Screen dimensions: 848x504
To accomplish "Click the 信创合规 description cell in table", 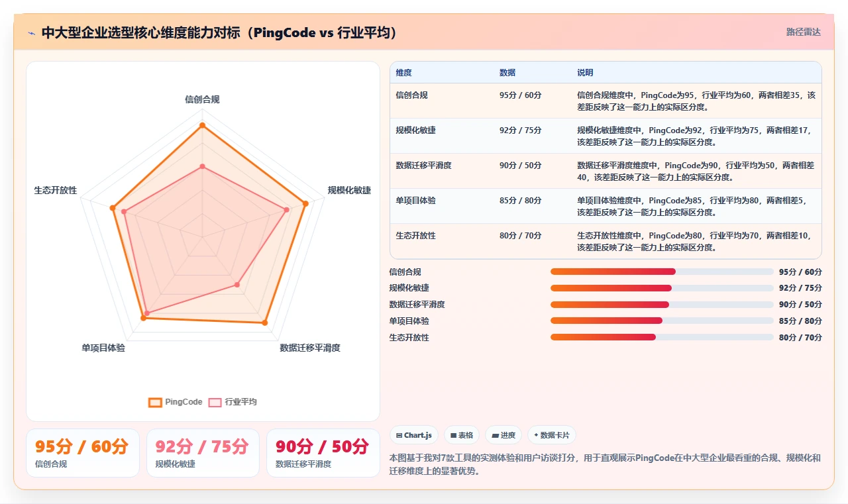I will click(x=696, y=101).
